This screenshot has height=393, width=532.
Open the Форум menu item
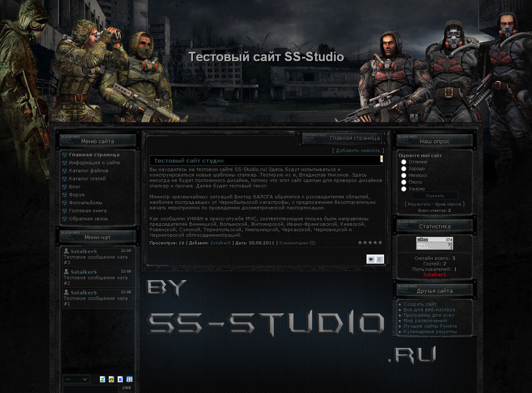click(x=77, y=195)
